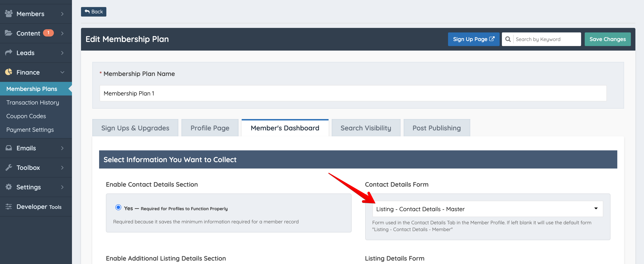Click the Membership Plan Name input field
644x264 pixels.
(353, 93)
